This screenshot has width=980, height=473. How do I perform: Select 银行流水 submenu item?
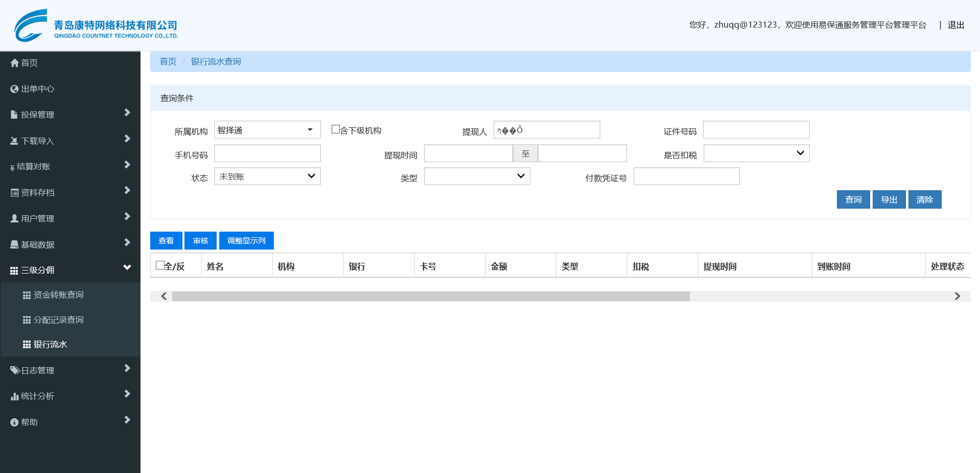point(50,345)
